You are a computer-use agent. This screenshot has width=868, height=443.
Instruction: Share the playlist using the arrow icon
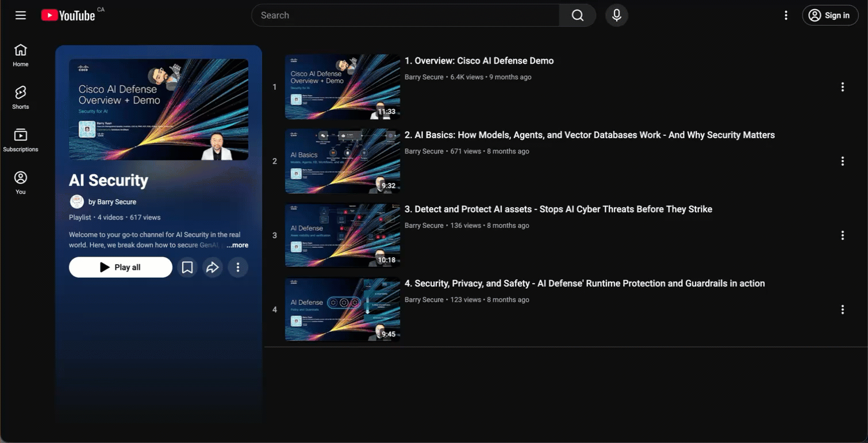pyautogui.click(x=213, y=267)
